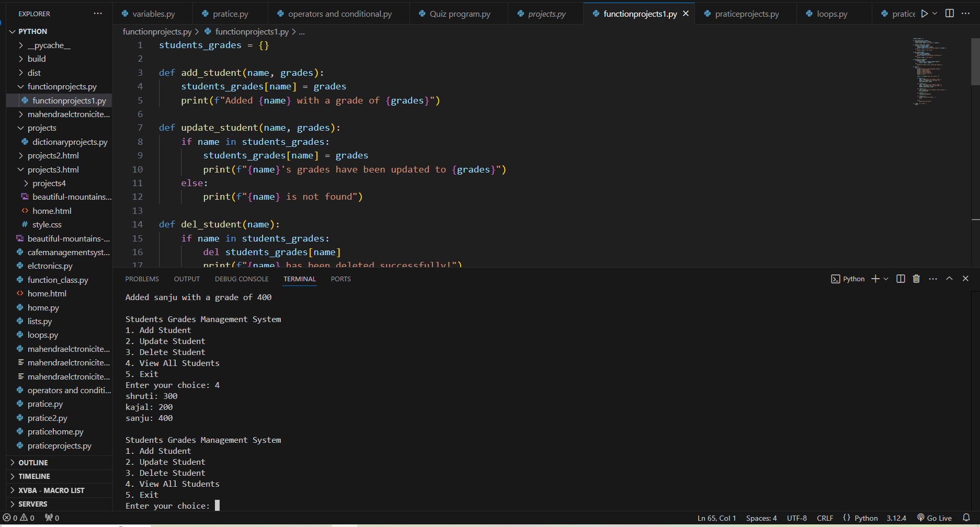Open style.css from the file tree

click(59, 225)
